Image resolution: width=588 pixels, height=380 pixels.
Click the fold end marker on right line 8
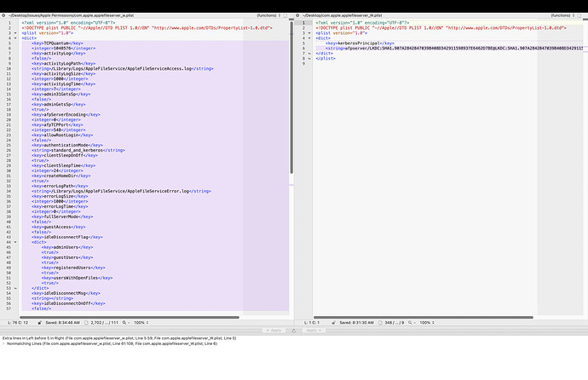(309, 59)
